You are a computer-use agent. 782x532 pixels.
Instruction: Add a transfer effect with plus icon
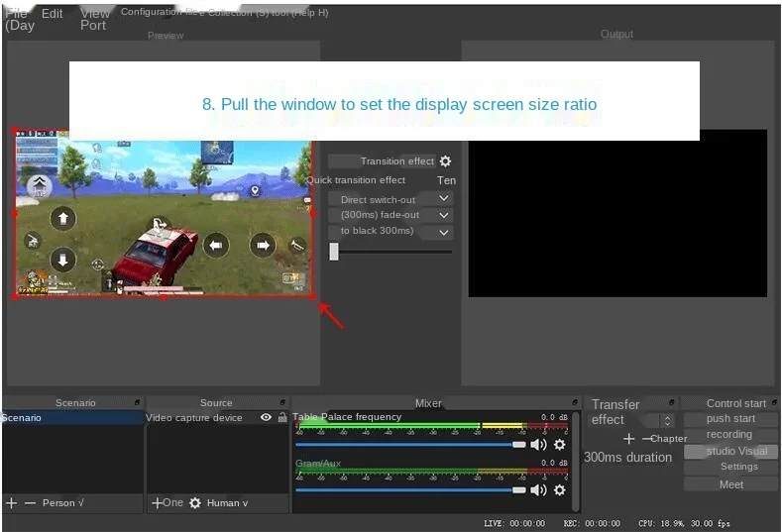coord(629,438)
